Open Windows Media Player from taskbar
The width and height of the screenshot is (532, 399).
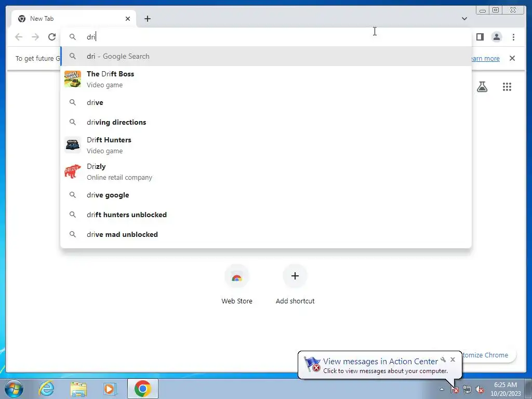click(110, 389)
